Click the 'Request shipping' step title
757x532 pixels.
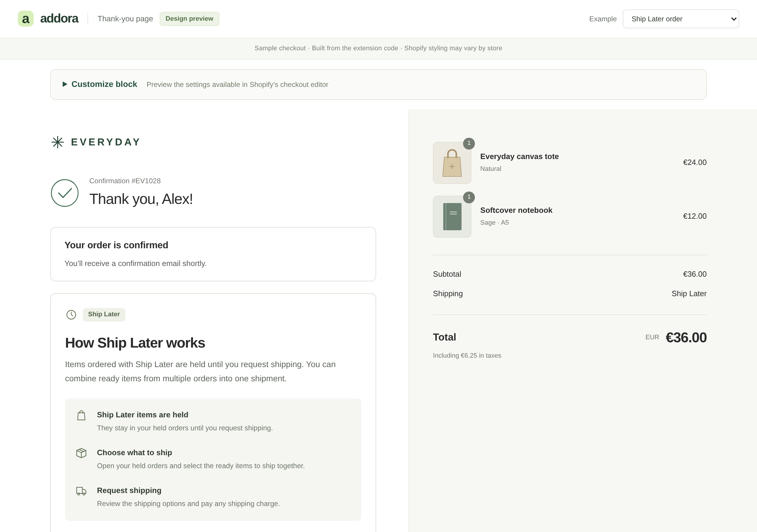point(129,490)
